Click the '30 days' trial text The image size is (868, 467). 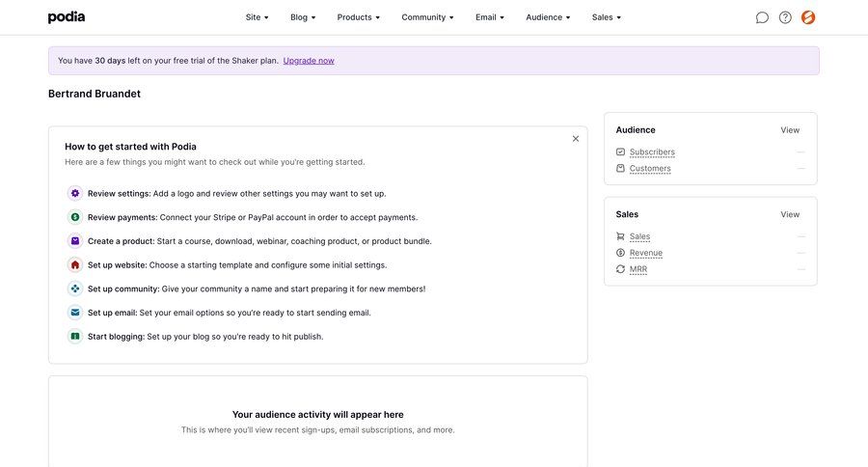pyautogui.click(x=110, y=61)
